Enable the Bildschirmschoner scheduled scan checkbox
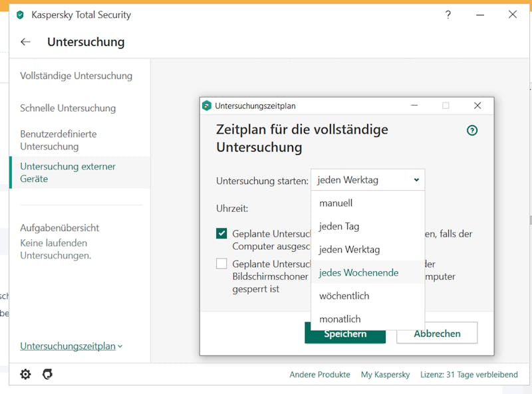 click(x=221, y=264)
